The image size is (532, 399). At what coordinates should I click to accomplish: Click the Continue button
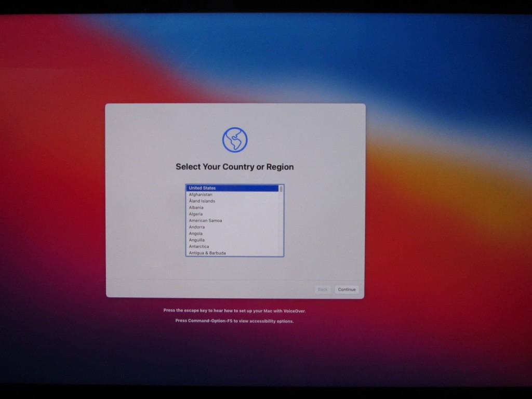[x=347, y=289]
